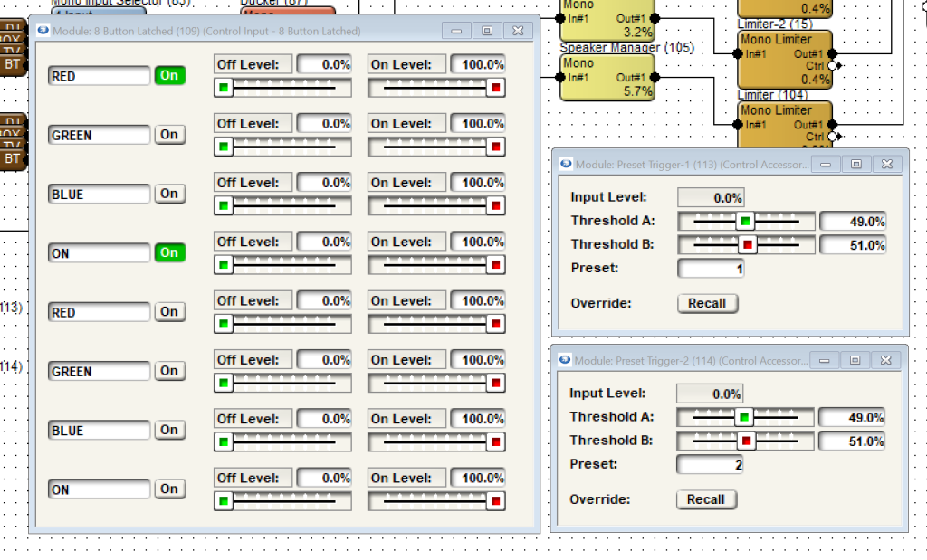The height and width of the screenshot is (560, 927).
Task: Click Threshold A slider handle in Preset Trigger-1
Action: pos(745,221)
